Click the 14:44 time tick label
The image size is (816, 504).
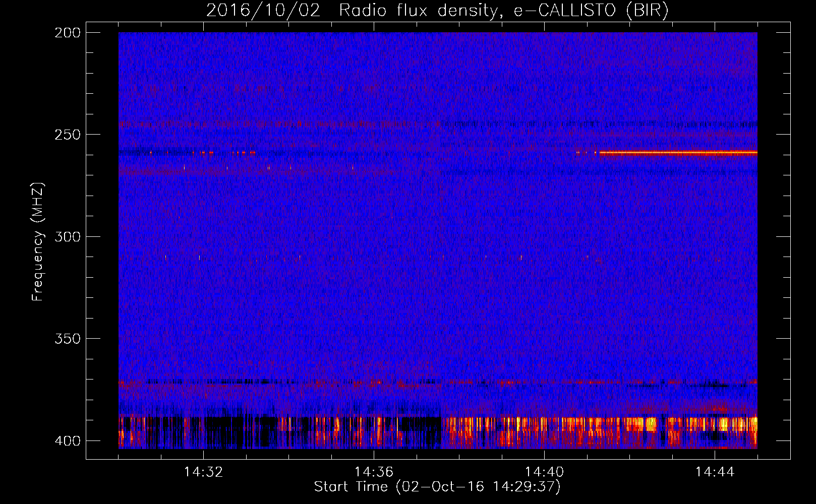[x=715, y=472]
